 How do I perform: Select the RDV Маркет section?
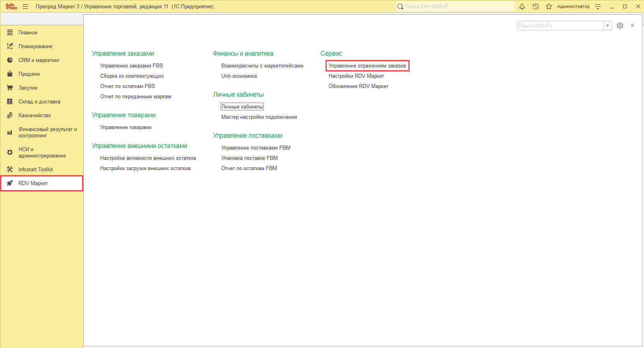42,183
